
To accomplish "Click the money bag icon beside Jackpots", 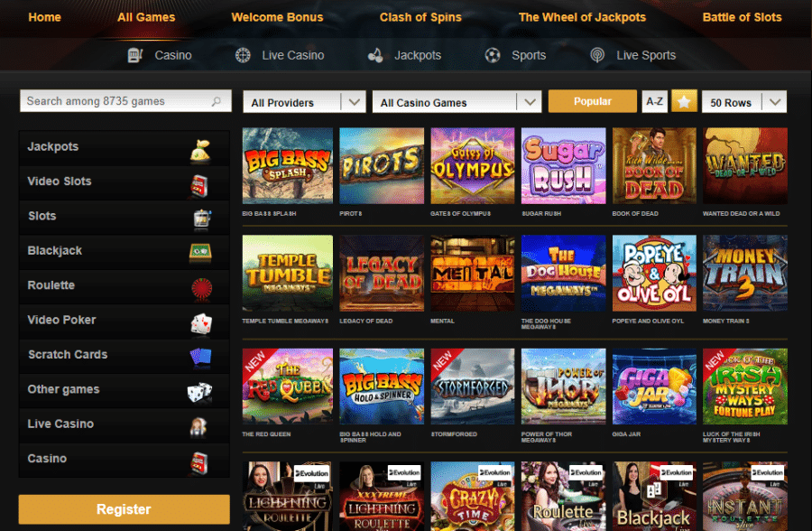I will [200, 151].
